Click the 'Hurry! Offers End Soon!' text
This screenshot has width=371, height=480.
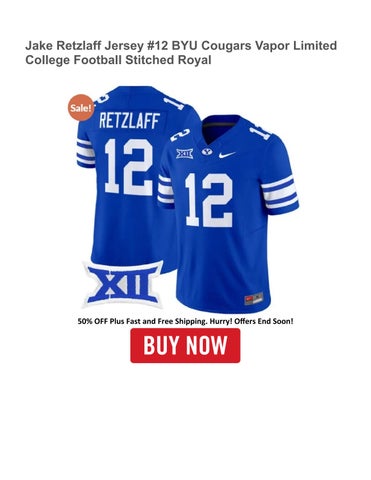(x=251, y=321)
